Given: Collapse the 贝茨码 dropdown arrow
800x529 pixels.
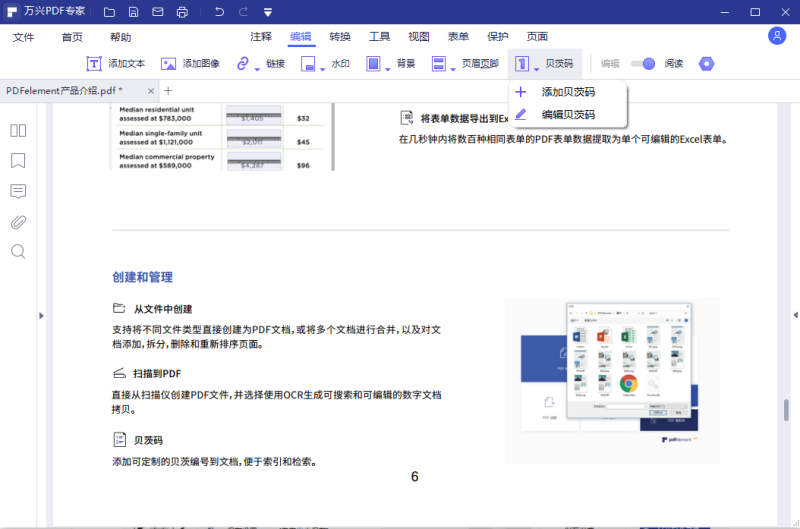Looking at the screenshot, I should coord(536,69).
